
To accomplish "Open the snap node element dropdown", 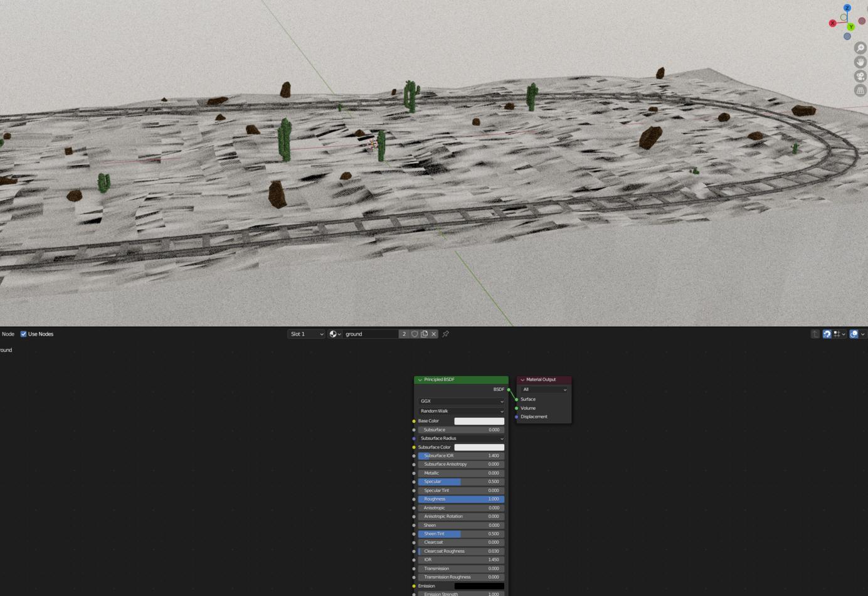I will (x=840, y=334).
